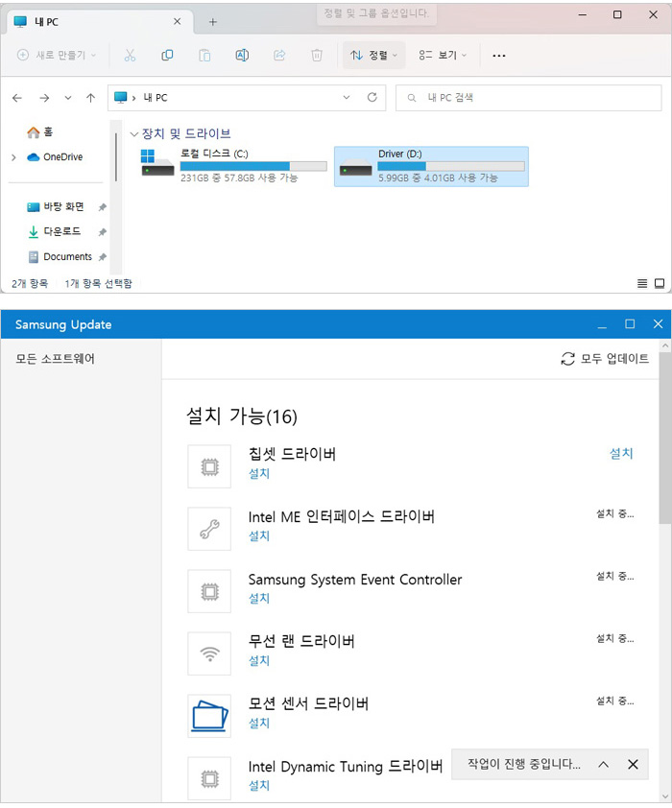Maximize the Samsung Update window

pyautogui.click(x=630, y=324)
